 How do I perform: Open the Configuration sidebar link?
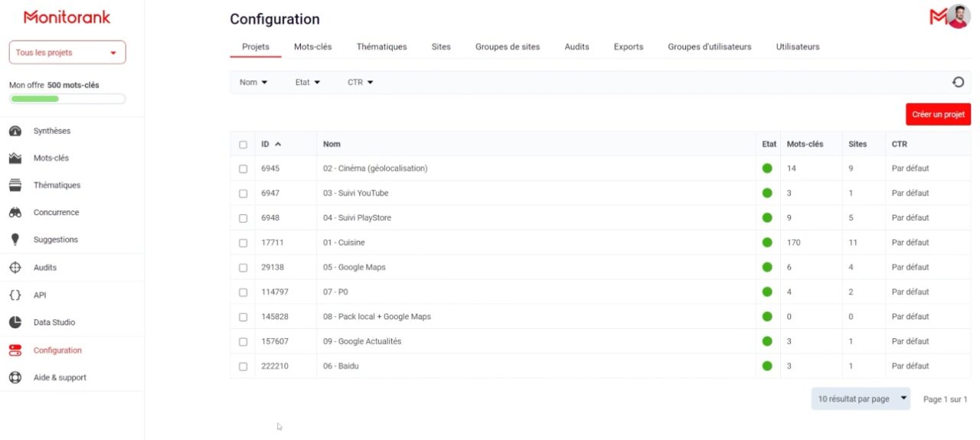[x=57, y=350]
